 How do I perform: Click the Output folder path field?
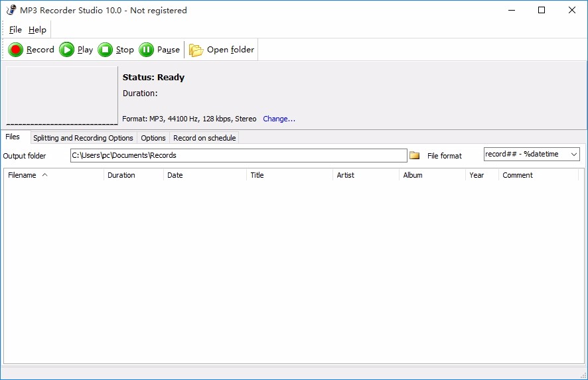[x=238, y=155]
